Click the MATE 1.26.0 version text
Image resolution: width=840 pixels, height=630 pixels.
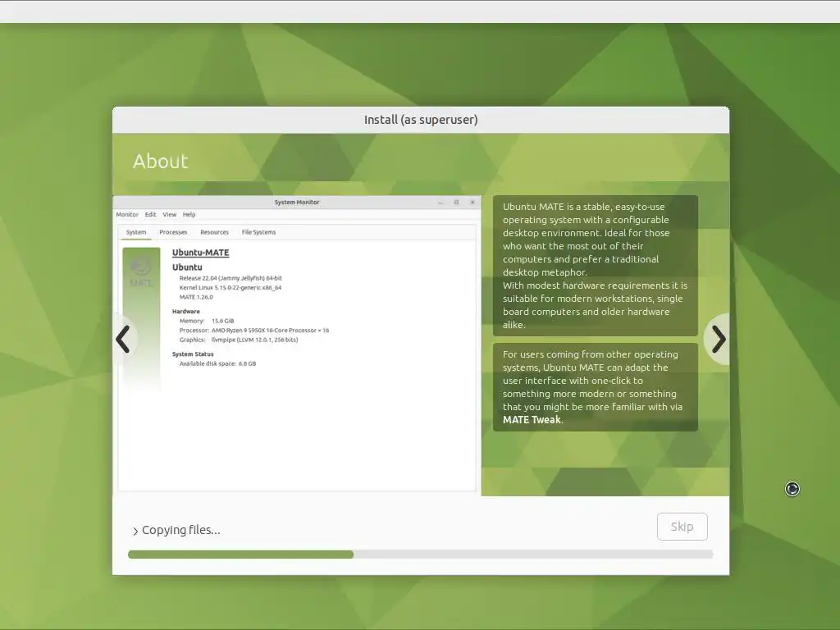click(196, 297)
